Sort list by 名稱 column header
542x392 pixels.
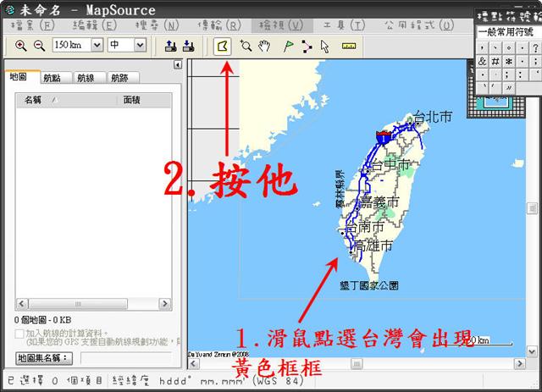66,100
